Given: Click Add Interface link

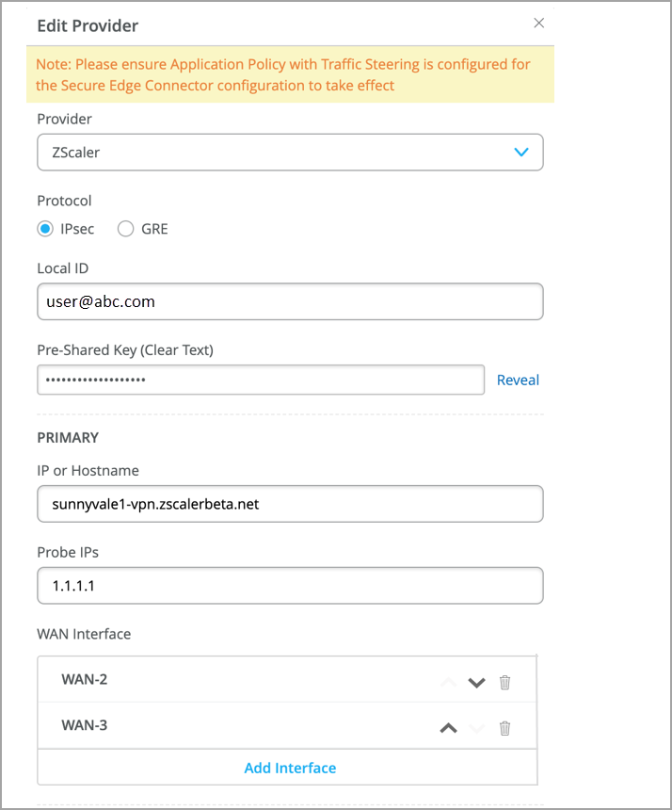Looking at the screenshot, I should pos(290,768).
